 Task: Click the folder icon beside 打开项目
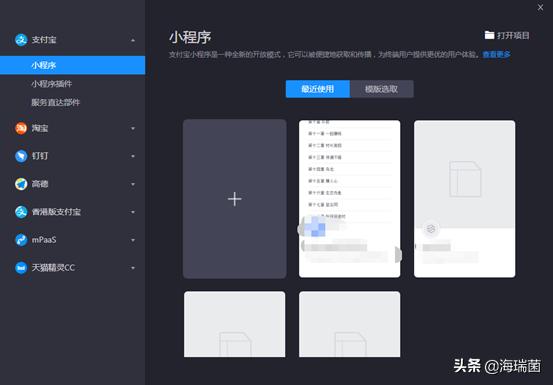[489, 35]
